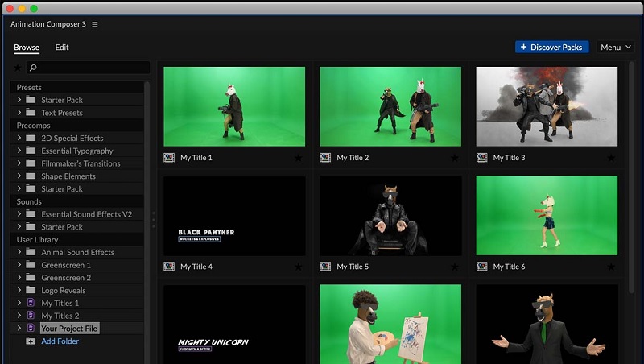This screenshot has height=364, width=644.
Task: Click the After Effects project icon for My Titles 1
Action: coord(31,303)
